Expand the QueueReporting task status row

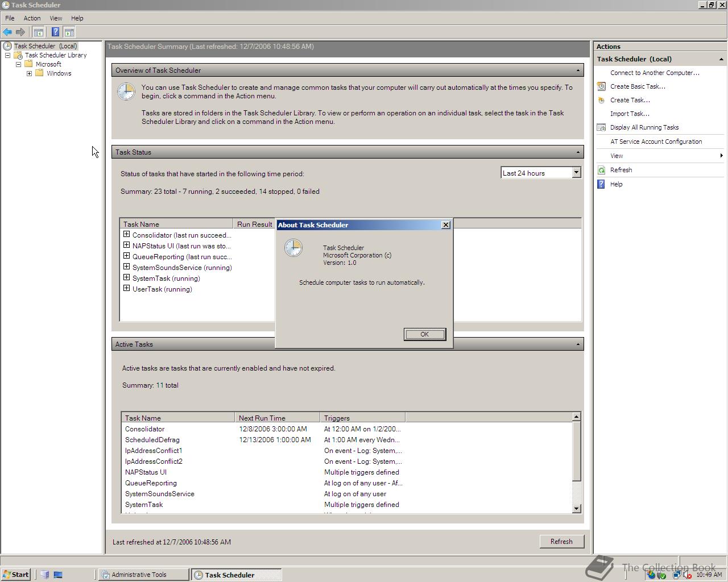click(126, 256)
